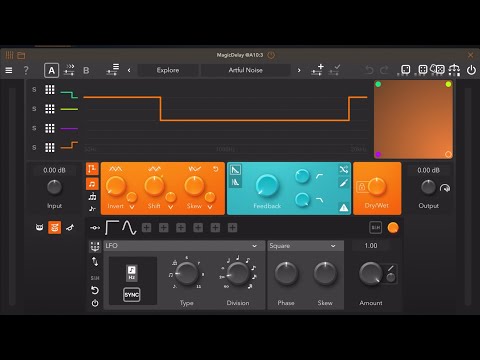Click the up-down arrows icon in LFO sidebar
480x360 pixels.
[95, 262]
